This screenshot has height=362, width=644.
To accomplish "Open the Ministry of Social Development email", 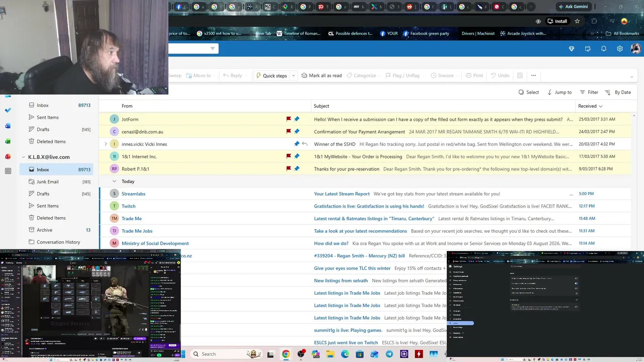I will [x=365, y=243].
